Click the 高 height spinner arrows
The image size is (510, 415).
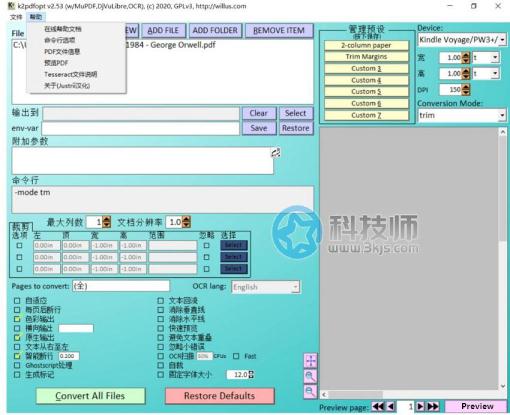tap(466, 73)
